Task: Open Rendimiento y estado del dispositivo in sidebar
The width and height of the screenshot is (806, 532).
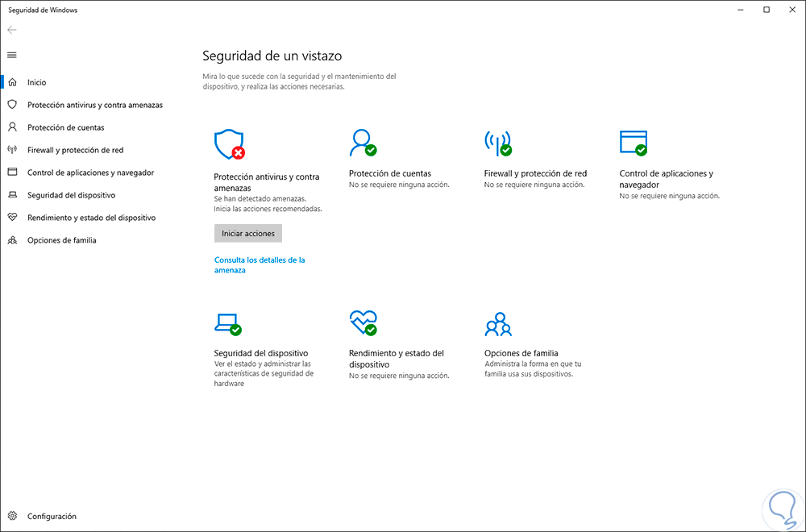Action: click(x=92, y=218)
